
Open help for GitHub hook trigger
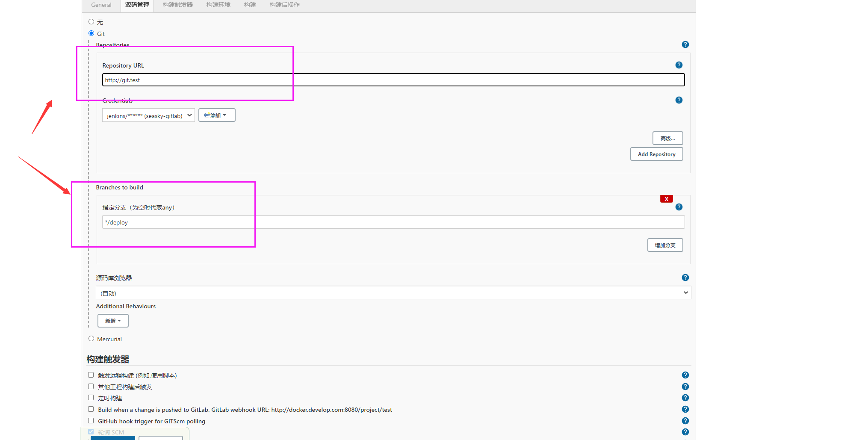click(685, 421)
